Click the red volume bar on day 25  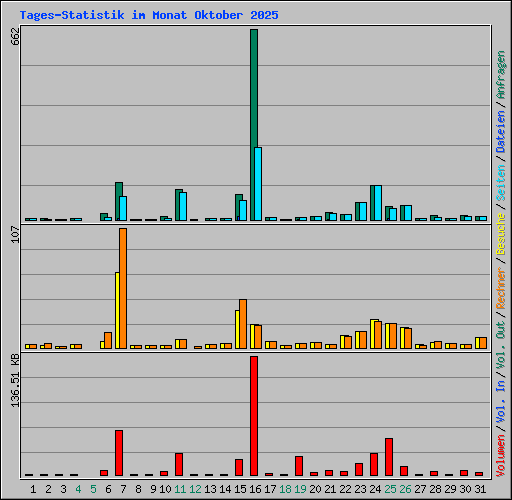click(389, 457)
